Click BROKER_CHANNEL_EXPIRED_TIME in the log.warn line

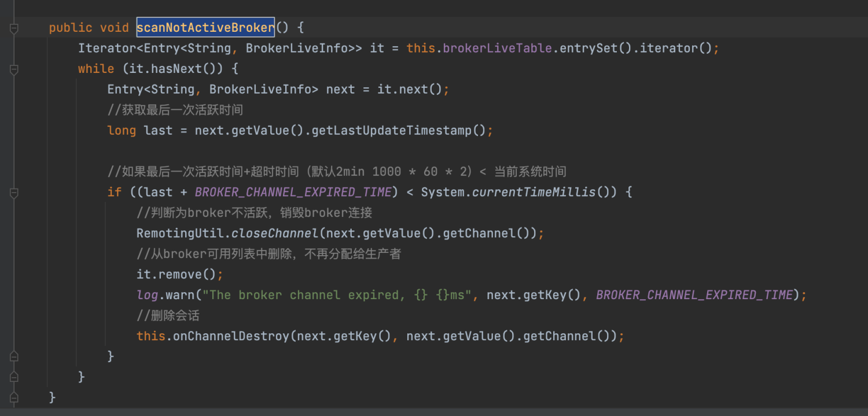point(694,295)
